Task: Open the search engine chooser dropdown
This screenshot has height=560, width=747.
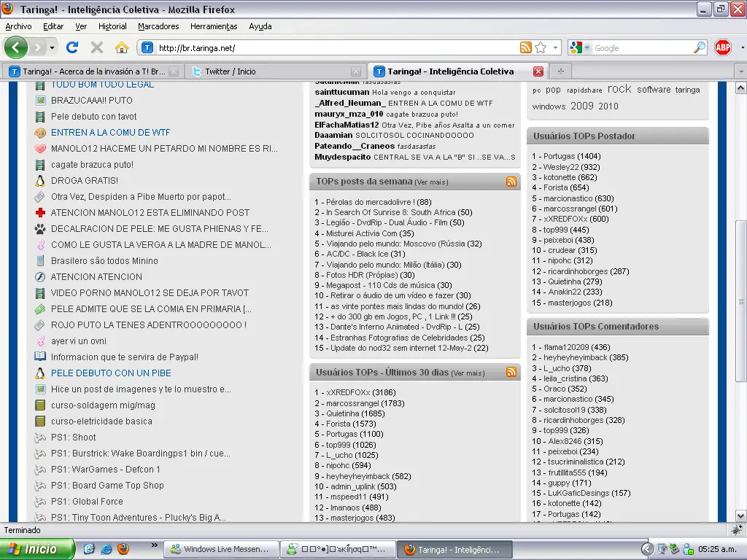Action: tap(587, 47)
